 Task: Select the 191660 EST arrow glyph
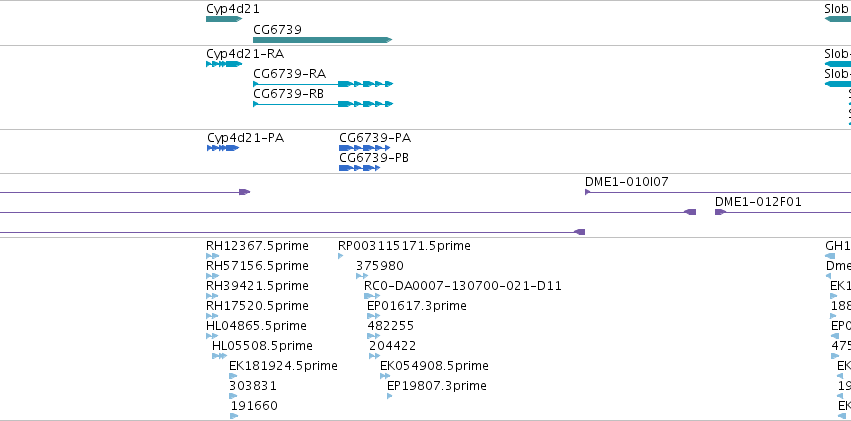pyautogui.click(x=234, y=416)
